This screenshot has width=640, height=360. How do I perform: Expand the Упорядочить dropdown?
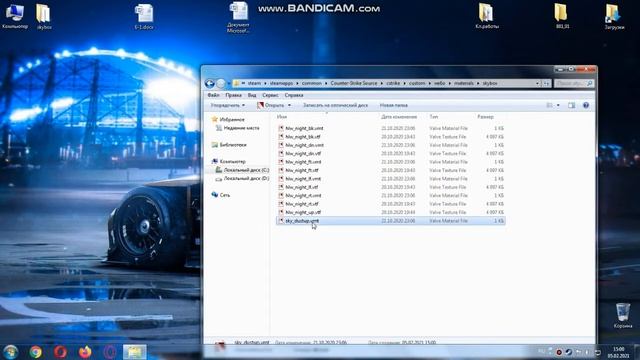tap(228, 105)
